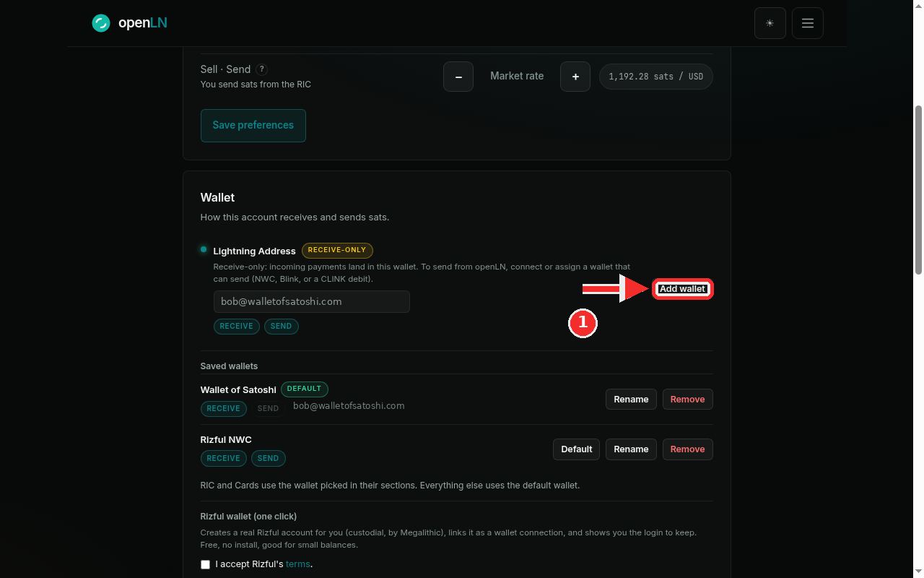Rename the Wallet of Satoshi wallet

631,400
